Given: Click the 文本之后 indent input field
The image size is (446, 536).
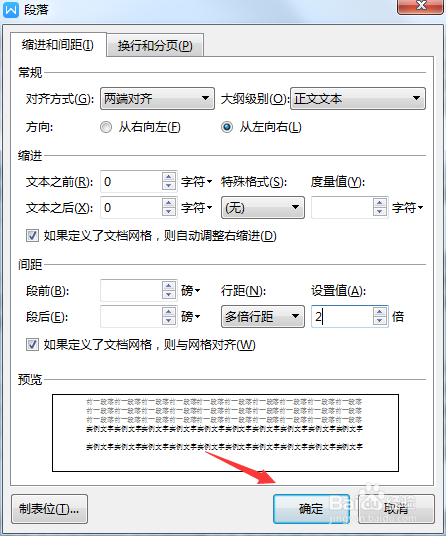Looking at the screenshot, I should [x=131, y=207].
